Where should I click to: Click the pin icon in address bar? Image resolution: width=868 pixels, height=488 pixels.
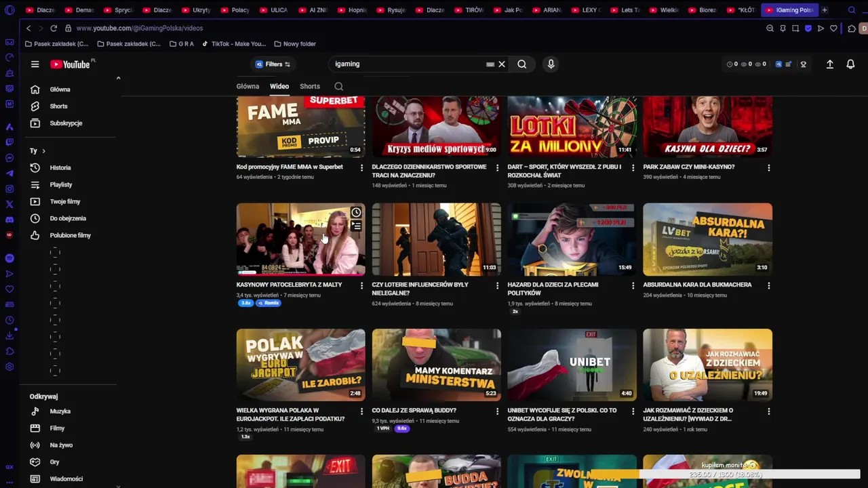[x=783, y=28]
